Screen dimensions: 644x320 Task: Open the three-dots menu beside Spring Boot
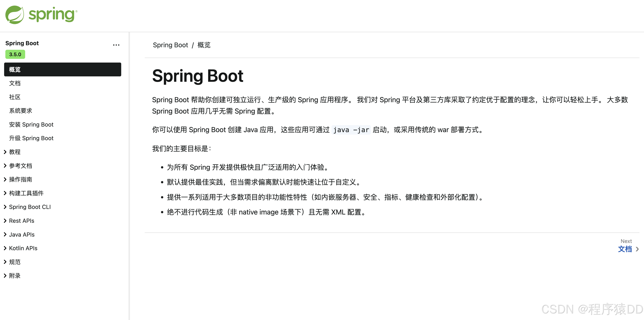pyautogui.click(x=116, y=45)
